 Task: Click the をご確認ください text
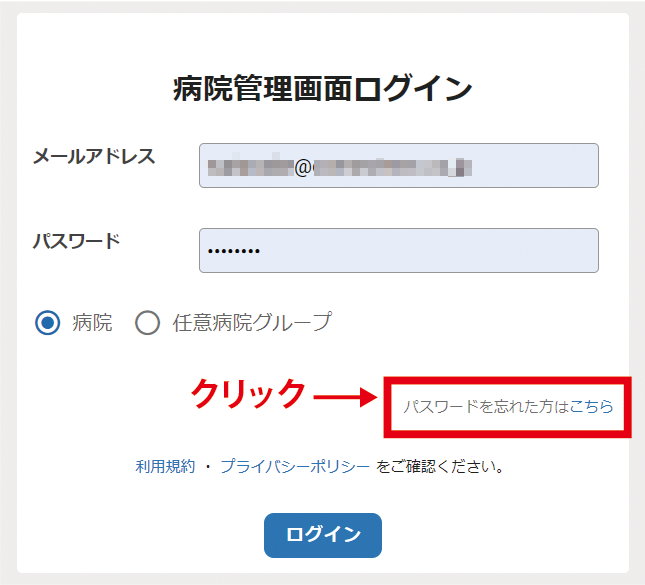click(439, 467)
